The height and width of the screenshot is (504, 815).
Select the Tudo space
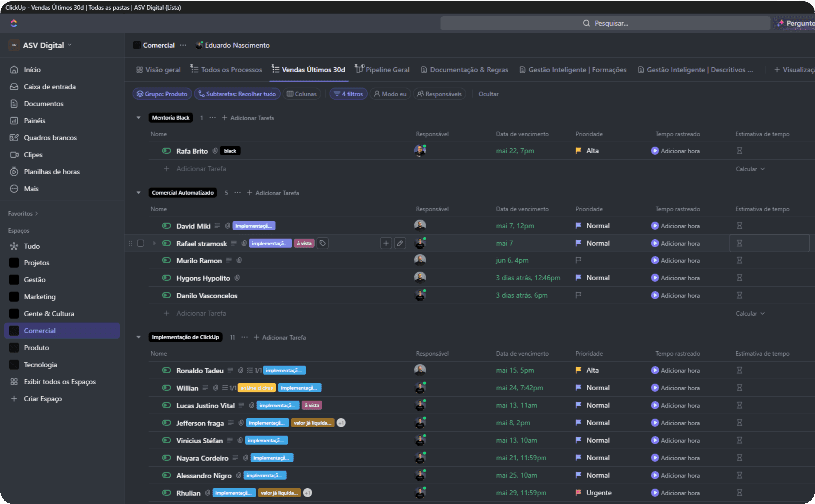click(x=32, y=246)
